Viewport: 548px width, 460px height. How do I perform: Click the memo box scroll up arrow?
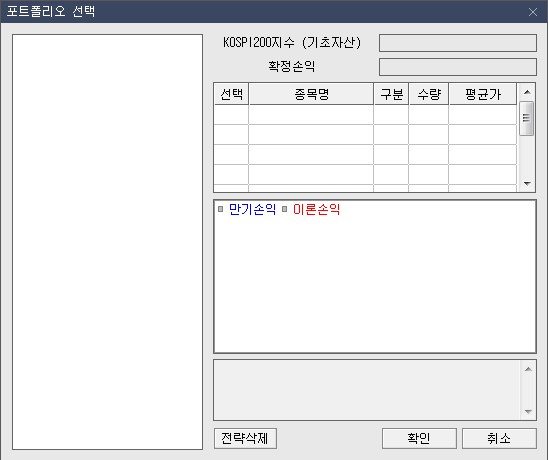click(528, 369)
